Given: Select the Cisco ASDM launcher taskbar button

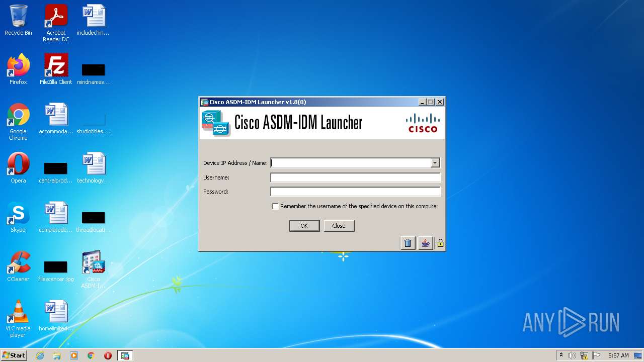Looking at the screenshot, I should pos(125,355).
